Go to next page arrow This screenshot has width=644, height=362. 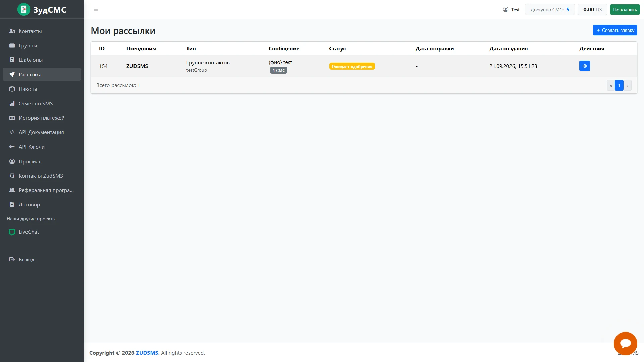(627, 85)
